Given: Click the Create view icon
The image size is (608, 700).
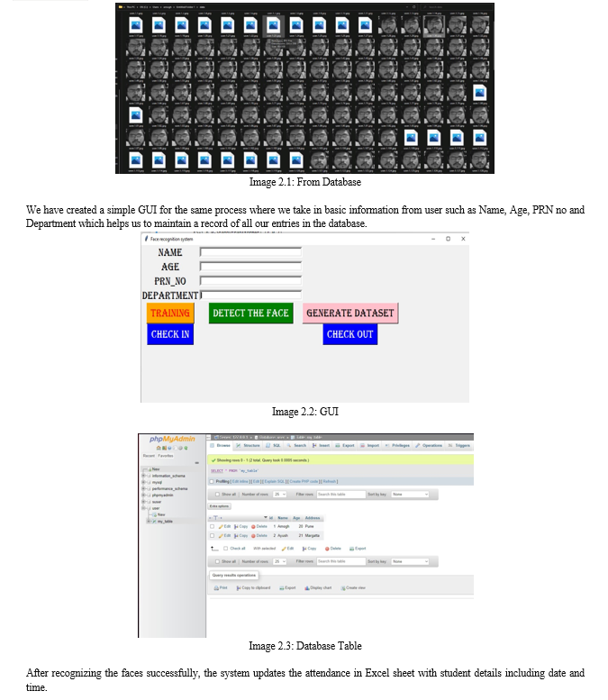Looking at the screenshot, I should point(343,588).
